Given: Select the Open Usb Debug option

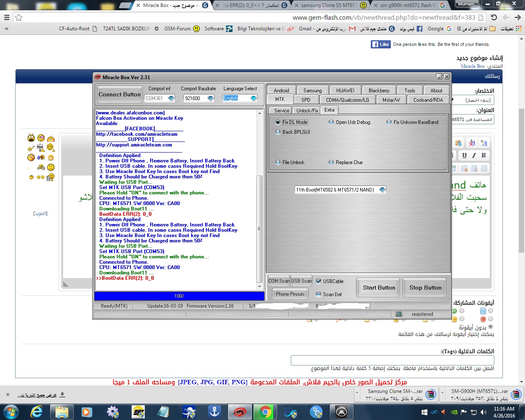Looking at the screenshot, I should point(331,122).
